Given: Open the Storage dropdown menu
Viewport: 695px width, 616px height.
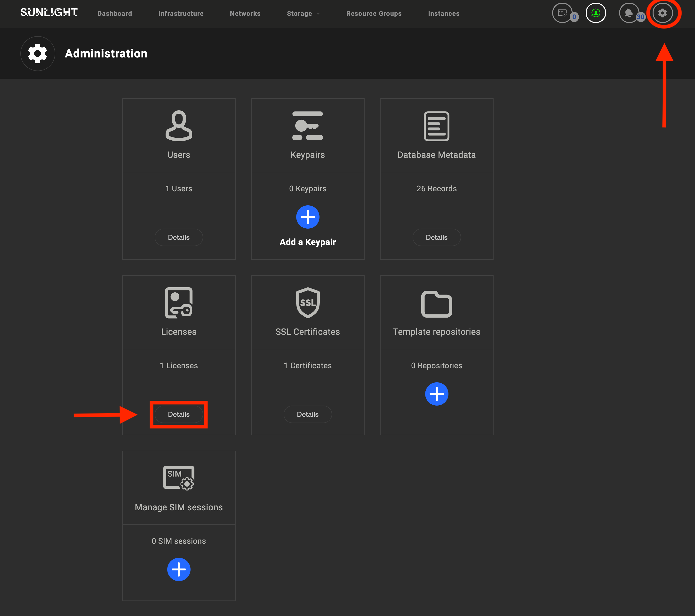Looking at the screenshot, I should pos(304,14).
